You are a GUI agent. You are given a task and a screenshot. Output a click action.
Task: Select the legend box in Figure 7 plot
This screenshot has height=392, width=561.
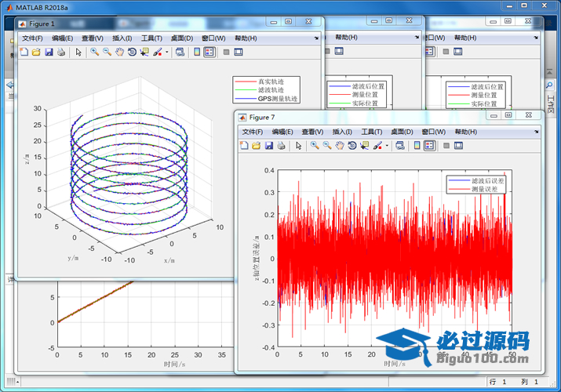click(x=475, y=185)
